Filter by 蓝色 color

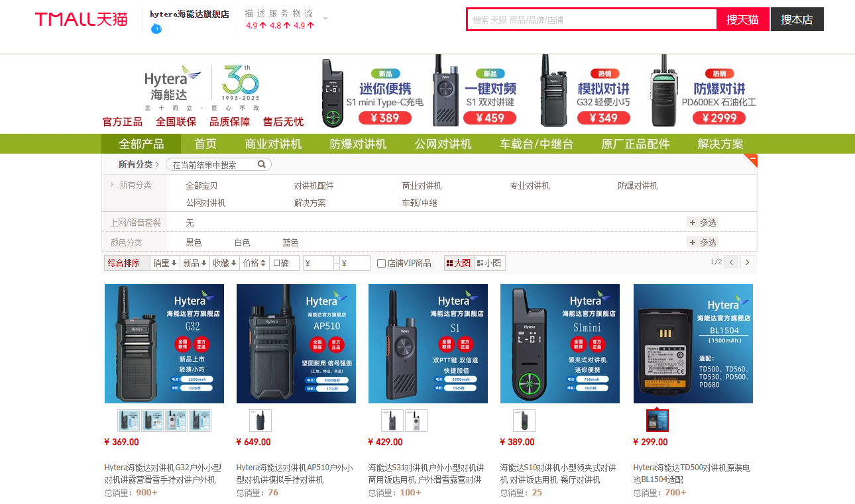point(290,242)
